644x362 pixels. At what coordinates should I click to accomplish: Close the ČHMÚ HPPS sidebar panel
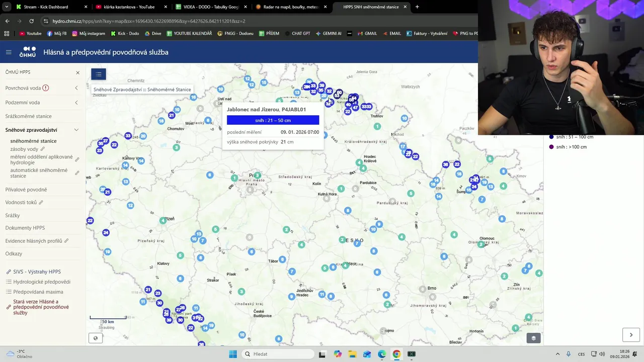tap(77, 72)
